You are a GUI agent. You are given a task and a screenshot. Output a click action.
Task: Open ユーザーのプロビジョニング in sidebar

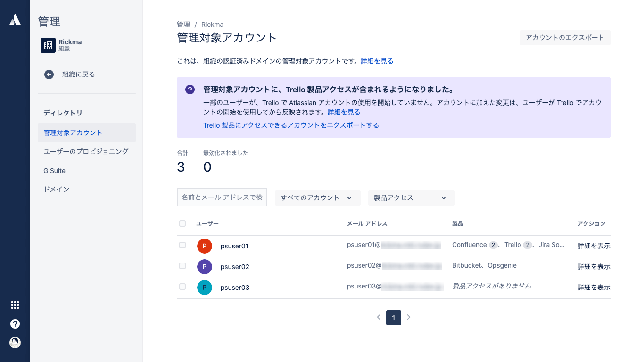point(87,152)
